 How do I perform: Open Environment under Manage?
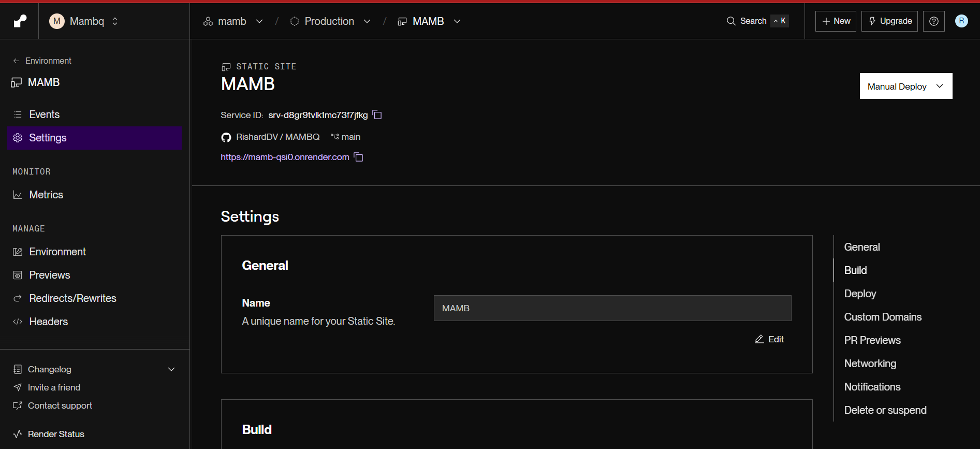[95, 252]
